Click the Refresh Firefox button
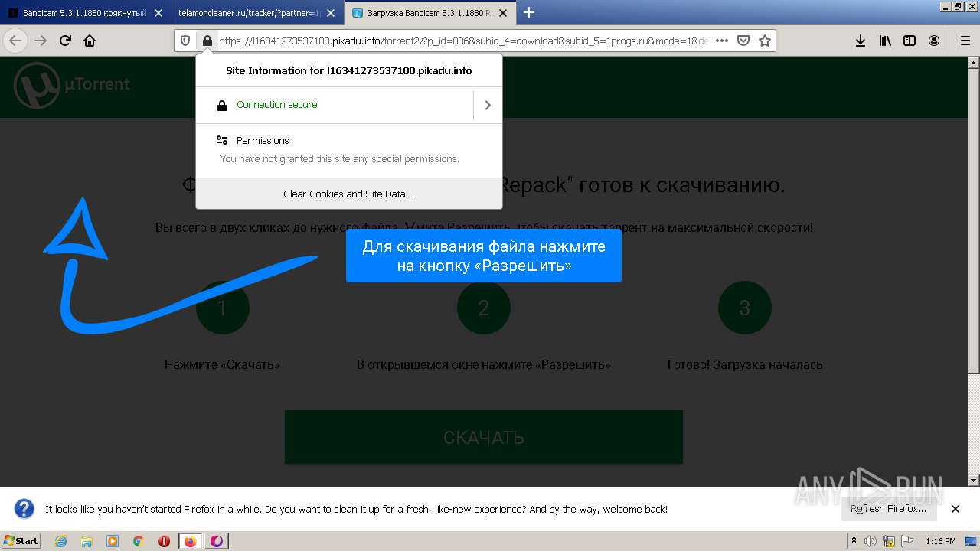Image resolution: width=980 pixels, height=551 pixels. pos(888,509)
